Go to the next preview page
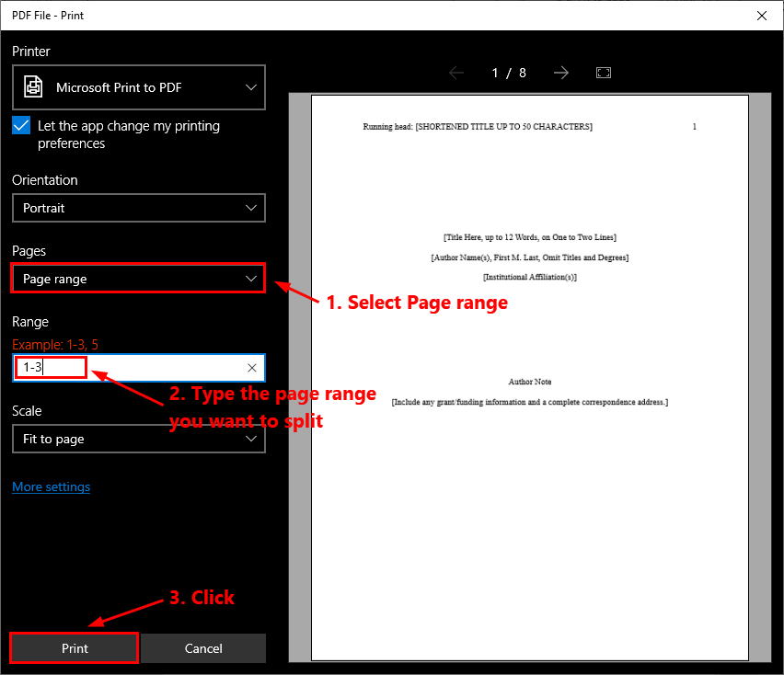The image size is (784, 675). click(561, 73)
